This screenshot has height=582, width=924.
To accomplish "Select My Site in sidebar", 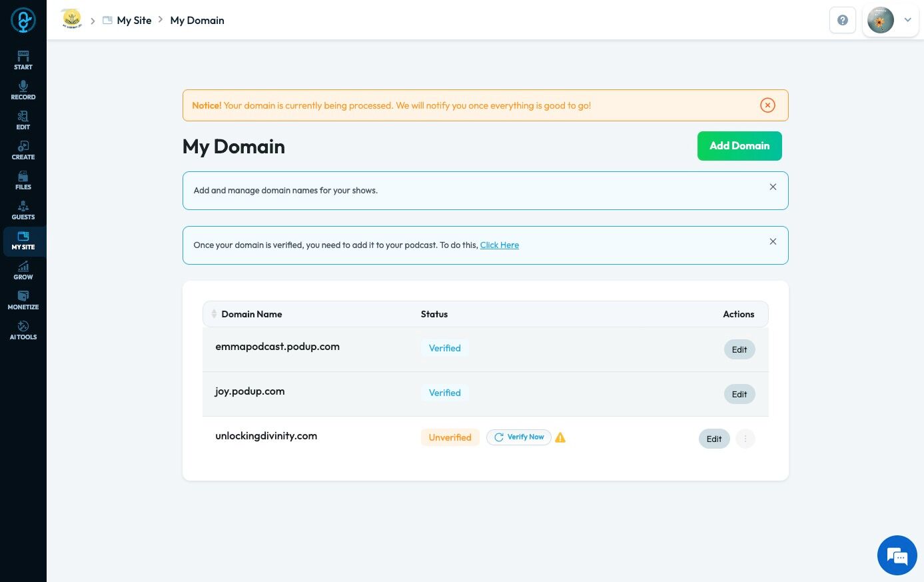I will point(23,241).
